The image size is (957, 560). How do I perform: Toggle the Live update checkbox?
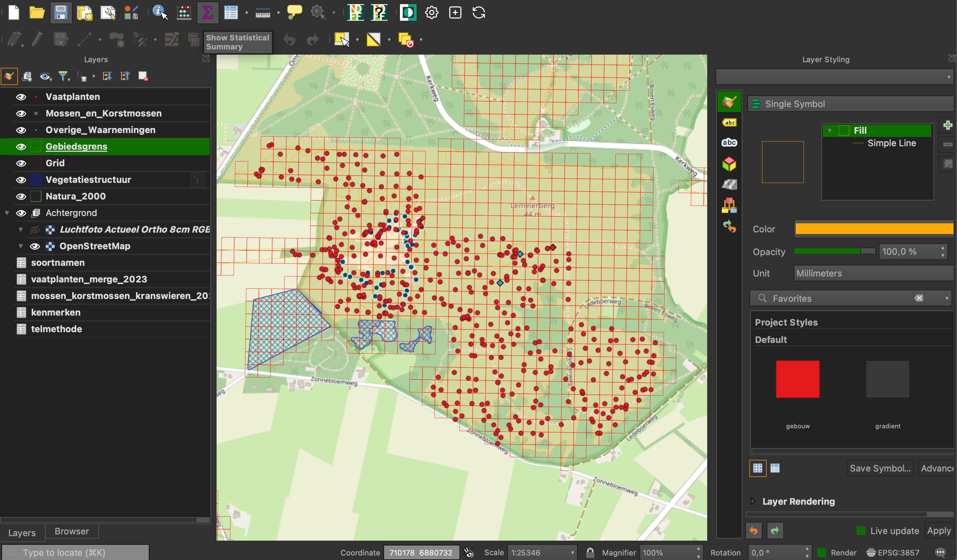coord(861,530)
